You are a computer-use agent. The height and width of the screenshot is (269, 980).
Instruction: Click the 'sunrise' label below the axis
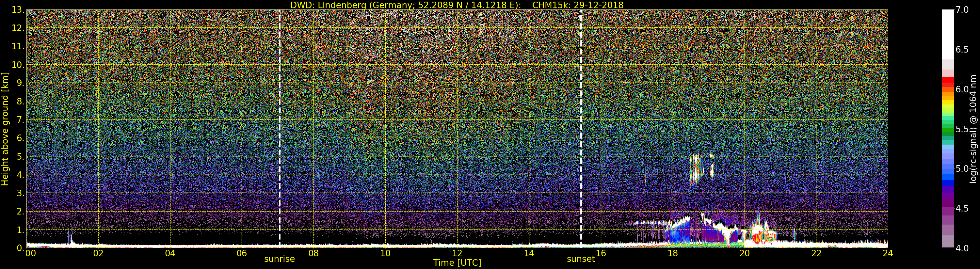pyautogui.click(x=280, y=259)
